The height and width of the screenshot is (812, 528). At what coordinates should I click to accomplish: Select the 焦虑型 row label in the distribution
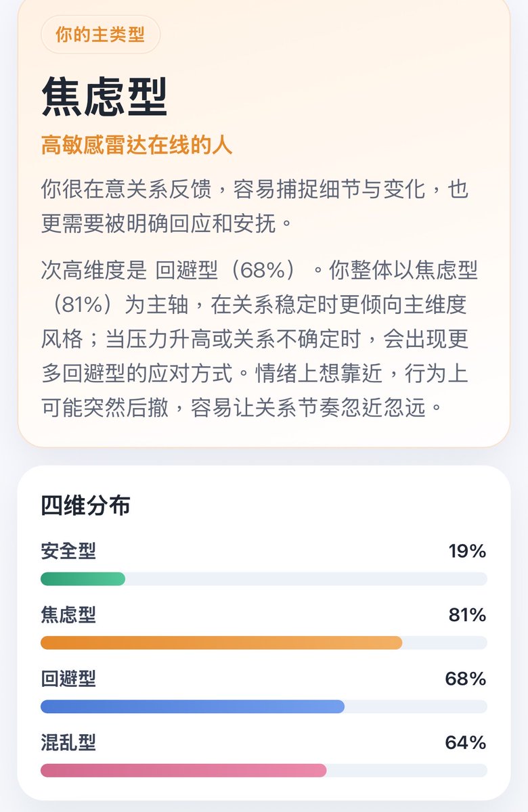click(68, 614)
